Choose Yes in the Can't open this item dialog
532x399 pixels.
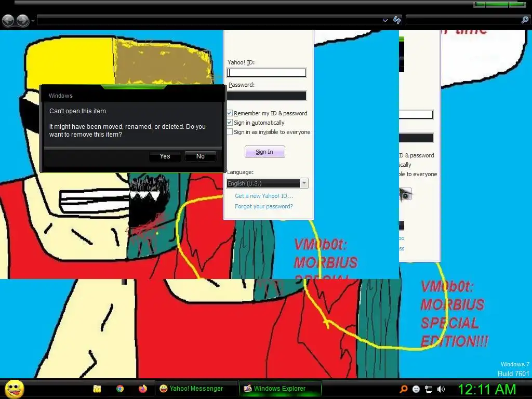165,156
